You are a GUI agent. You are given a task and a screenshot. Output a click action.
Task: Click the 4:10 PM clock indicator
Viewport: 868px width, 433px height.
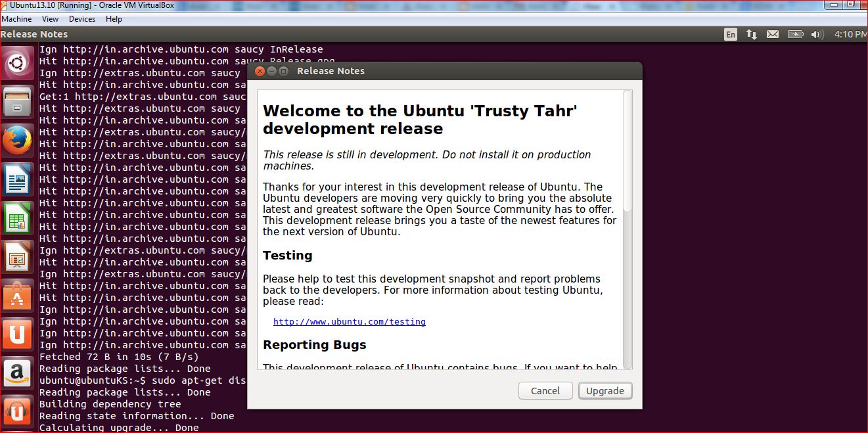click(850, 34)
